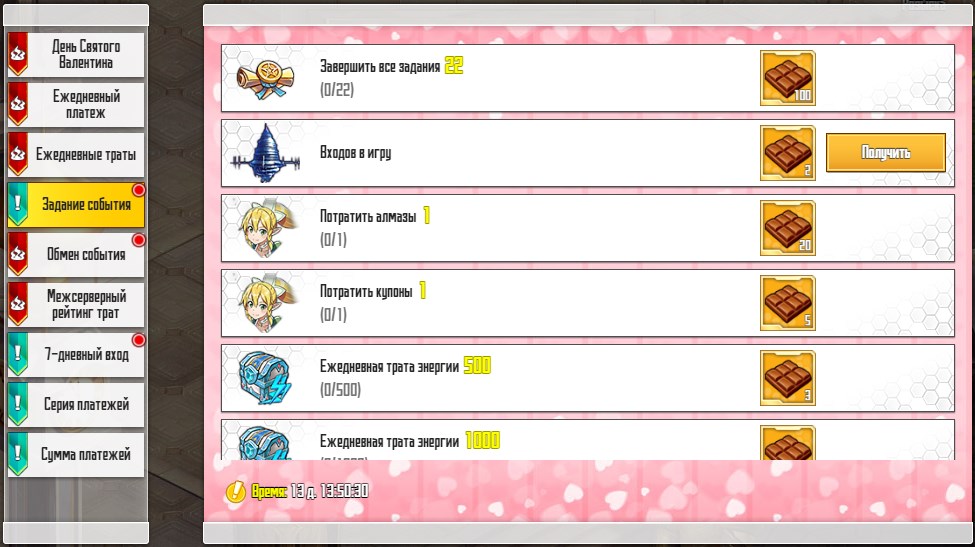
Task: Click the chocolate reward beside the Получить button
Action: (787, 154)
